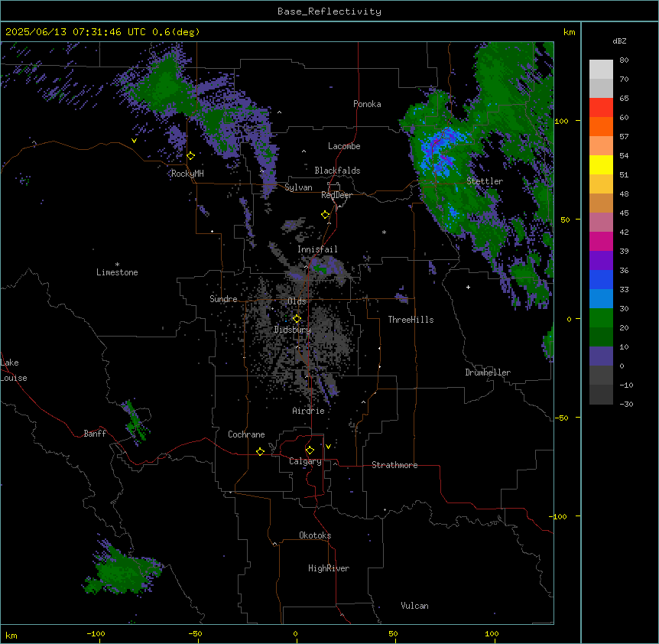659x644 pixels.
Task: Click the RockyMH label
Action: (187, 174)
